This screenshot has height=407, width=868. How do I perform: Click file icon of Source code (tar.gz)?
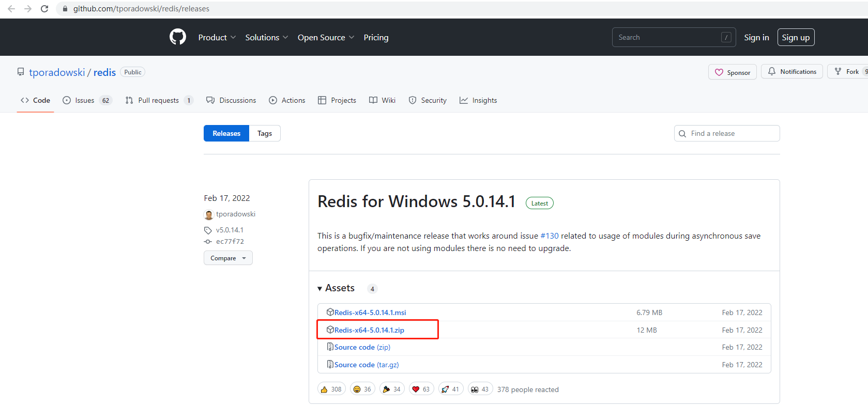[x=330, y=365]
